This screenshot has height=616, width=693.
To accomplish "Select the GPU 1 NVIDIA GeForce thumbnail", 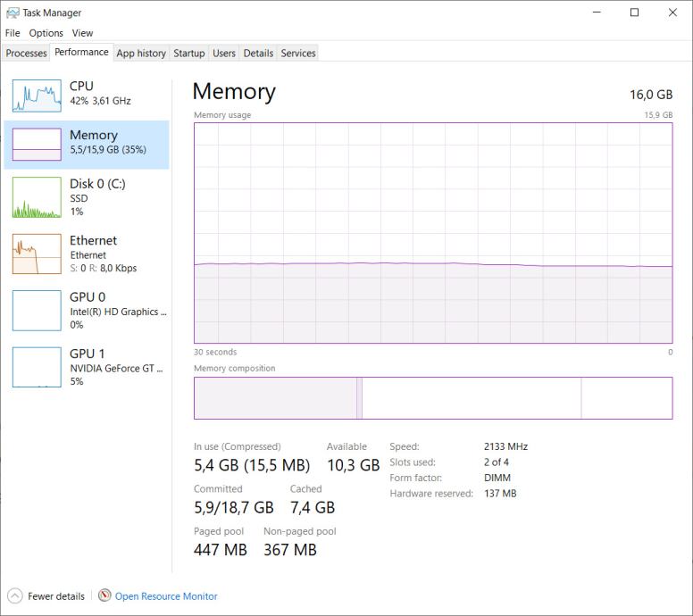I will point(36,367).
